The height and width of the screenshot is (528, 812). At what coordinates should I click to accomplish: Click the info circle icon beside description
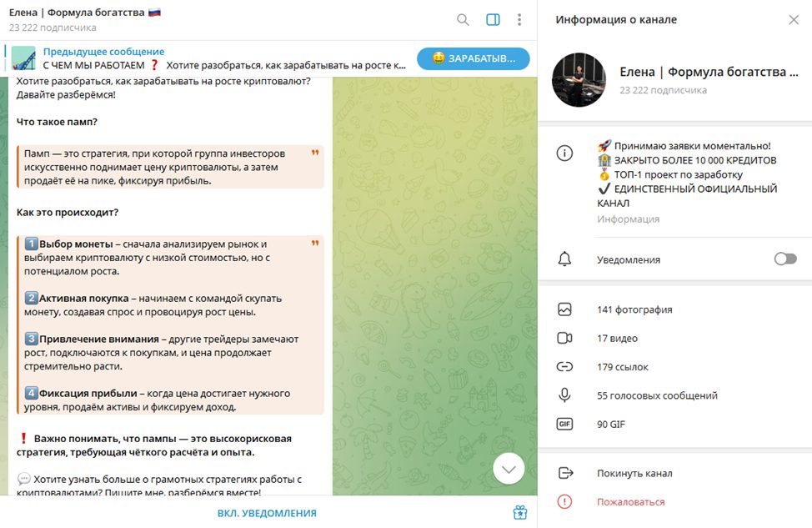564,153
